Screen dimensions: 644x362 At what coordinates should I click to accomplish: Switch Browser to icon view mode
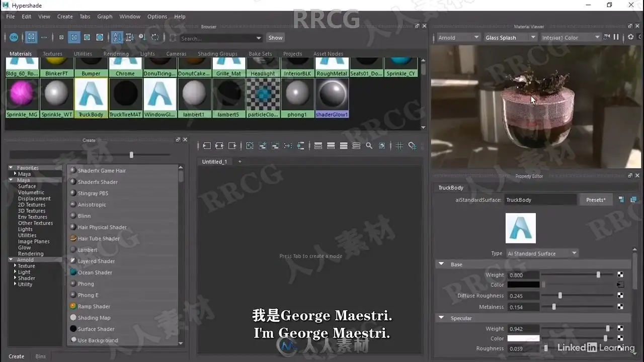pos(31,37)
